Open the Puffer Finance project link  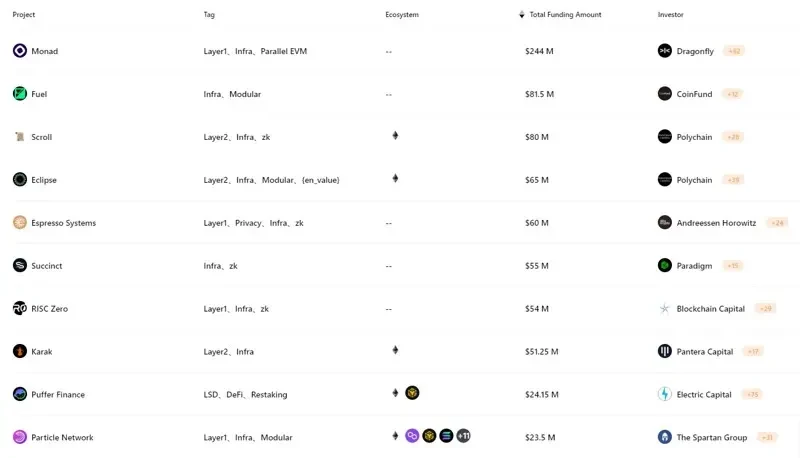point(58,394)
